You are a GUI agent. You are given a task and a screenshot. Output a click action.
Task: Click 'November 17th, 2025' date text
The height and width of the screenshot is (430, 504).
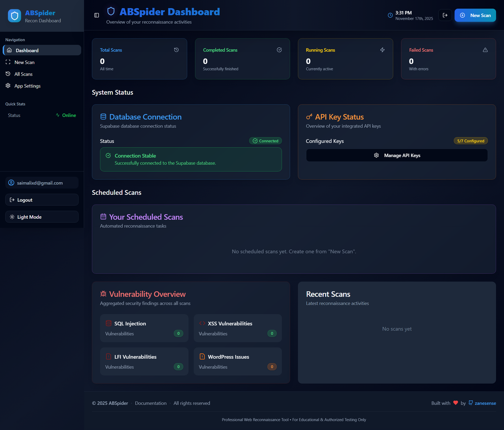coord(414,18)
